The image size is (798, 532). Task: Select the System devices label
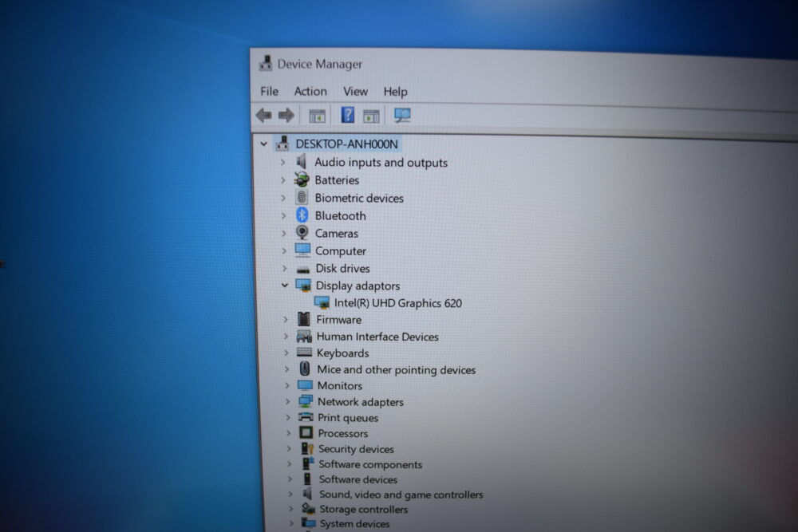click(x=355, y=523)
